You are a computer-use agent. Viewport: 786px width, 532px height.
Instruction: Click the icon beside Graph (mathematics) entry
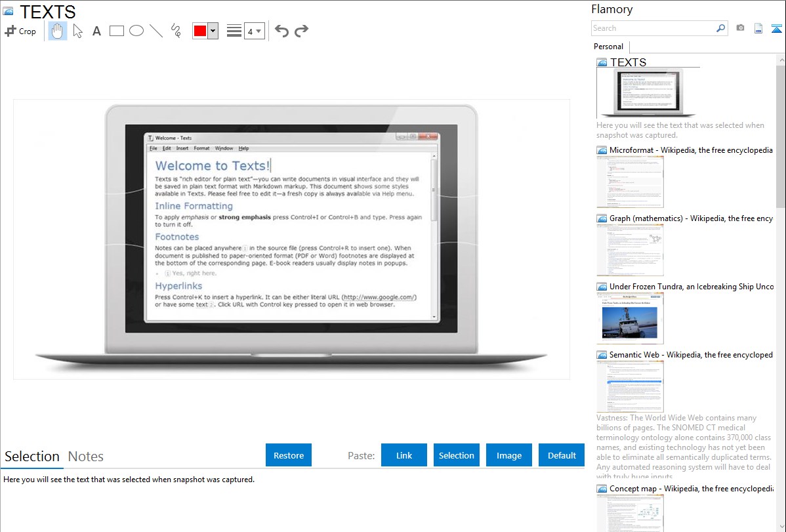(x=602, y=218)
